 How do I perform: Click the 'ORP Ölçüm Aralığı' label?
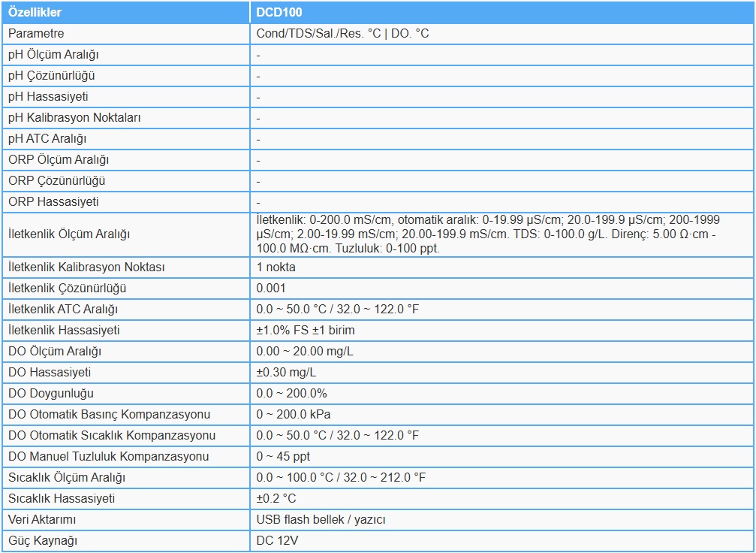point(59,160)
